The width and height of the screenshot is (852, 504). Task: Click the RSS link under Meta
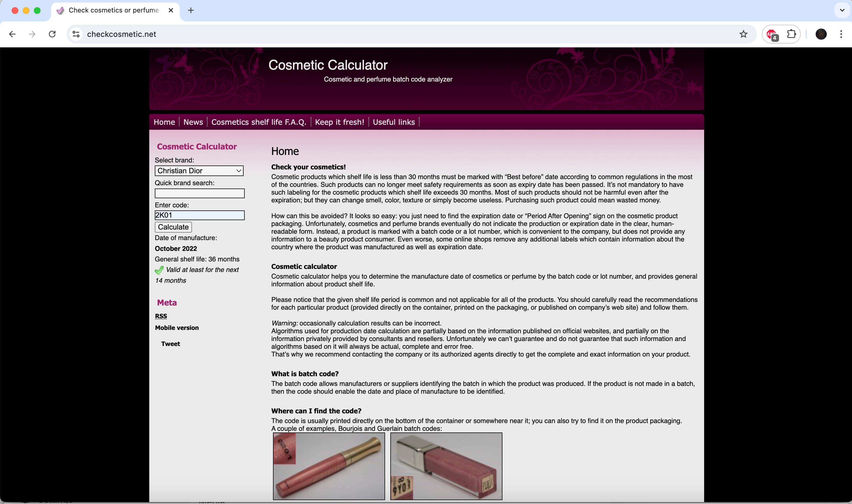pyautogui.click(x=161, y=316)
